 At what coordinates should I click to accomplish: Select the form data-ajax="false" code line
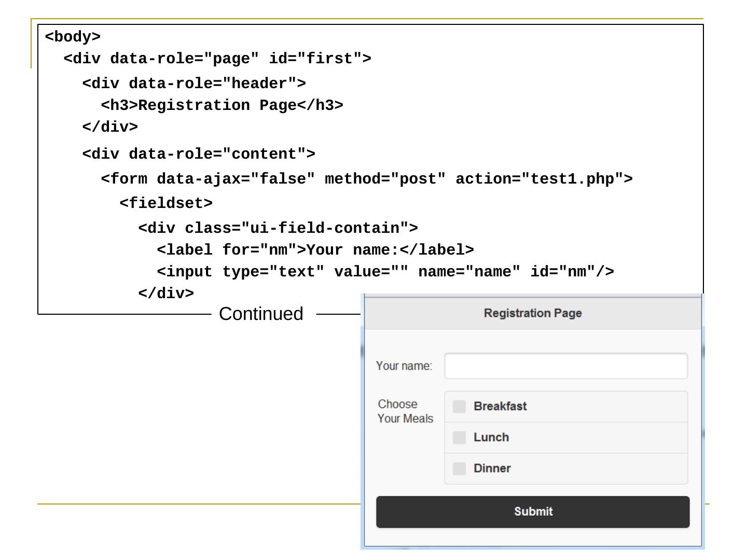(367, 179)
